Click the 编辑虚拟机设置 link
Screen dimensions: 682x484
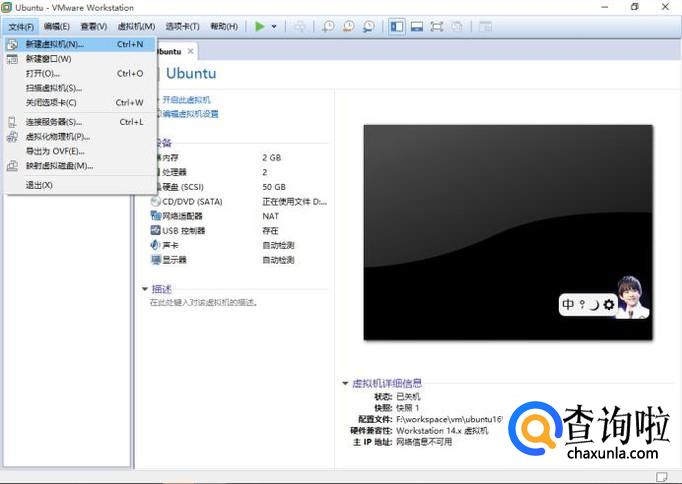click(x=190, y=114)
